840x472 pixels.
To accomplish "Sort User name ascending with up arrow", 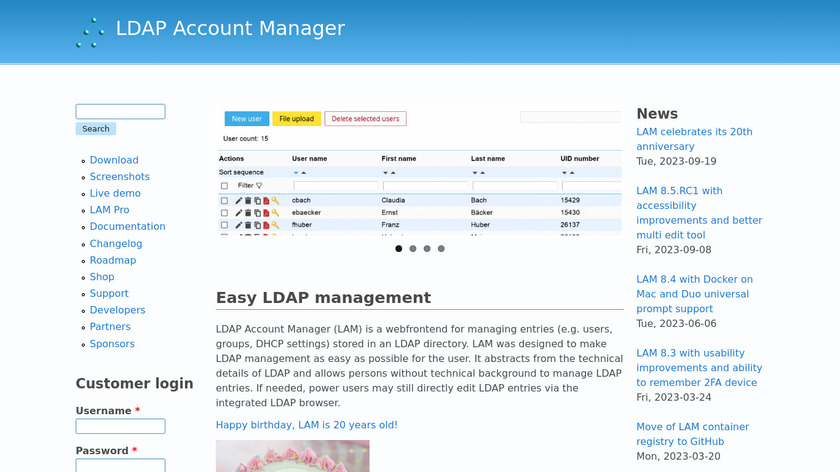I will 304,173.
